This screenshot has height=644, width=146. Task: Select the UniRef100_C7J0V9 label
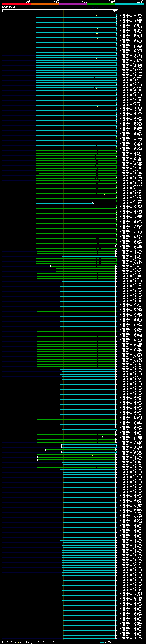pyautogui.click(x=131, y=60)
